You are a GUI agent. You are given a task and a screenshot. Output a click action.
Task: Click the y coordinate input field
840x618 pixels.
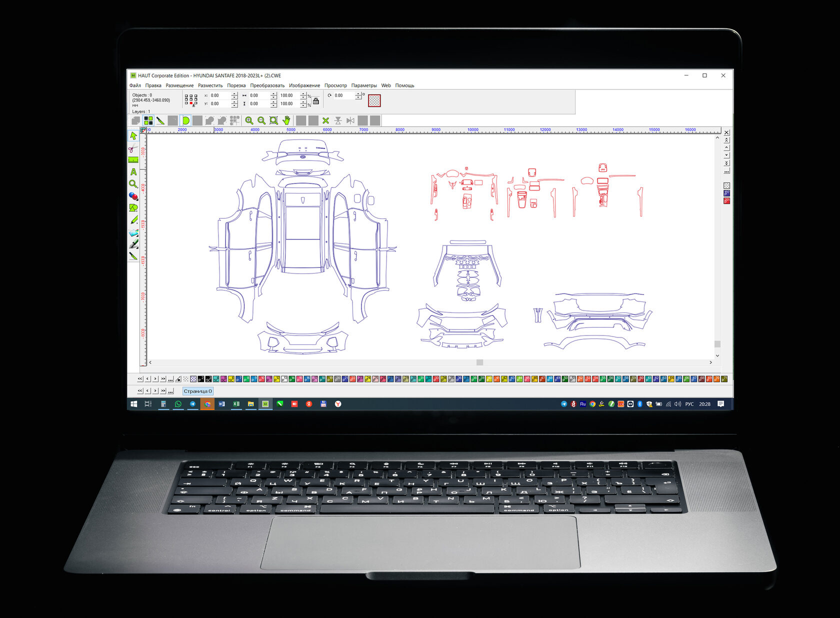click(x=219, y=104)
